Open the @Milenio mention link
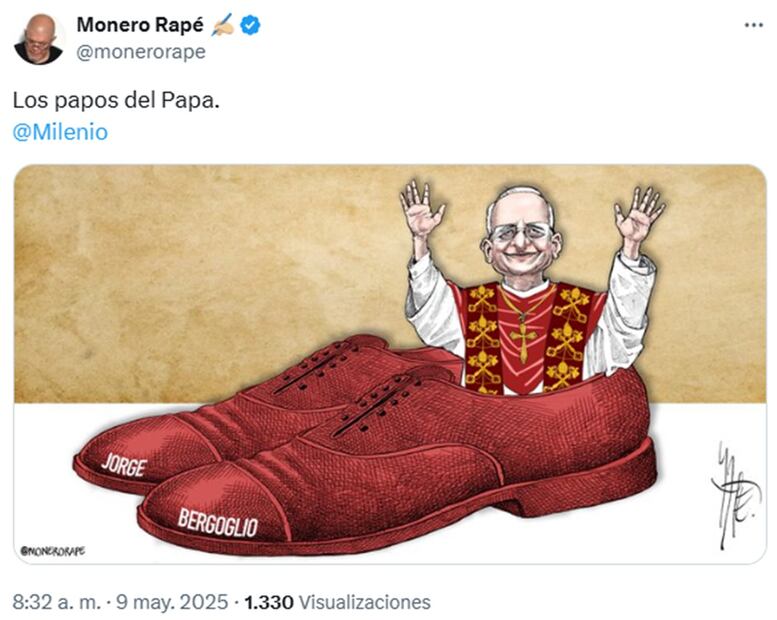 tap(60, 132)
